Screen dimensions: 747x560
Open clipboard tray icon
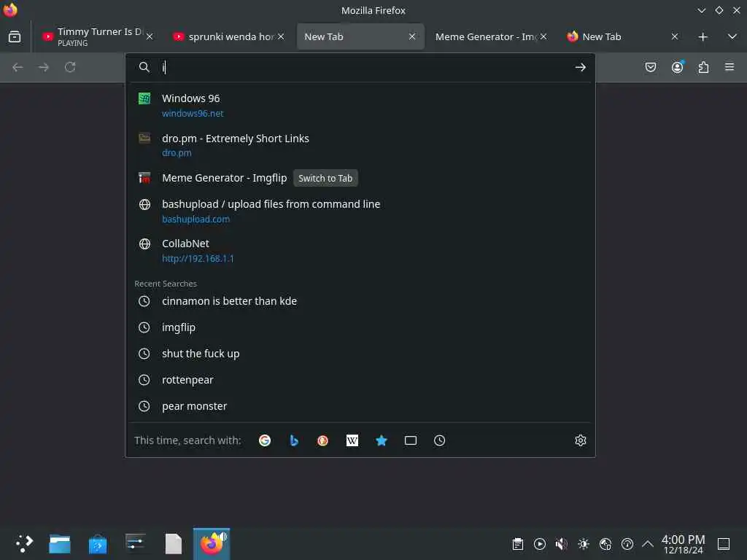[518, 544]
